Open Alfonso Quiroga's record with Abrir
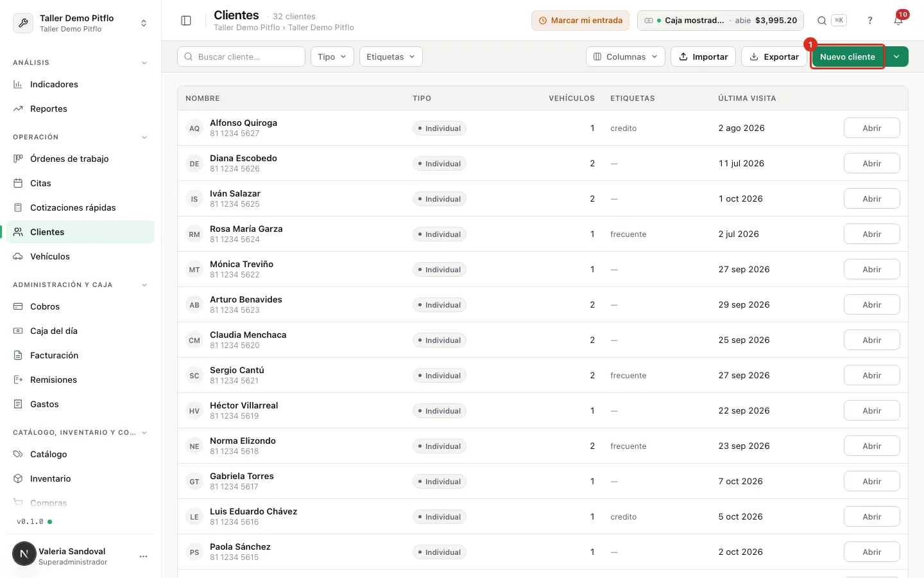The height and width of the screenshot is (578, 924). tap(871, 128)
